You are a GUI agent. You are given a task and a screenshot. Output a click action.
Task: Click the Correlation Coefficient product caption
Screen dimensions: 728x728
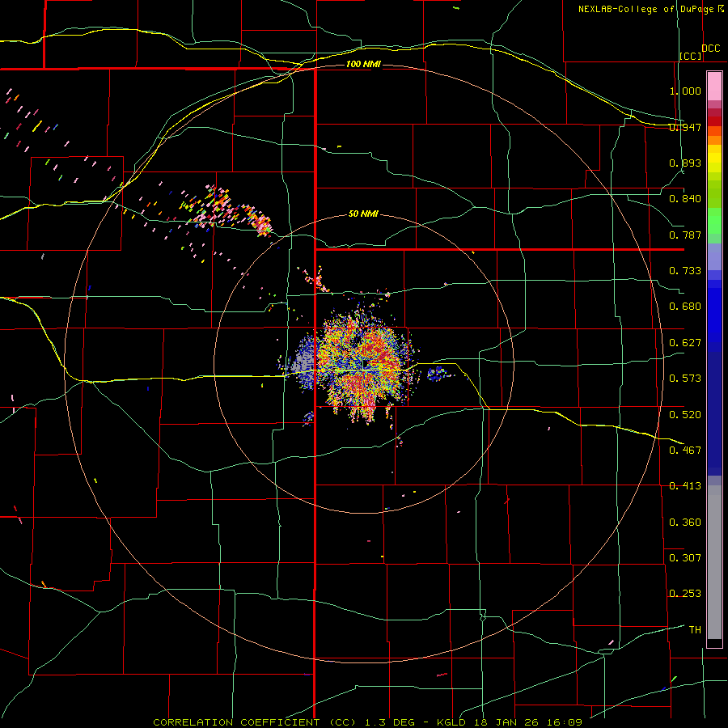255,722
